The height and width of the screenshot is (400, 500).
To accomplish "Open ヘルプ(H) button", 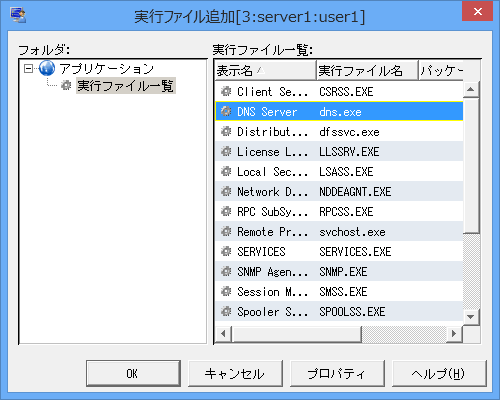I will 439,373.
